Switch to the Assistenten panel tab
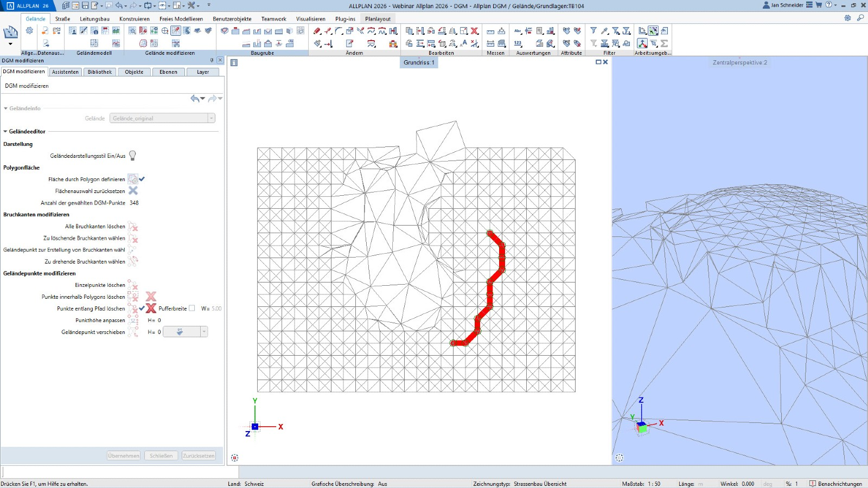The image size is (868, 488). point(65,72)
